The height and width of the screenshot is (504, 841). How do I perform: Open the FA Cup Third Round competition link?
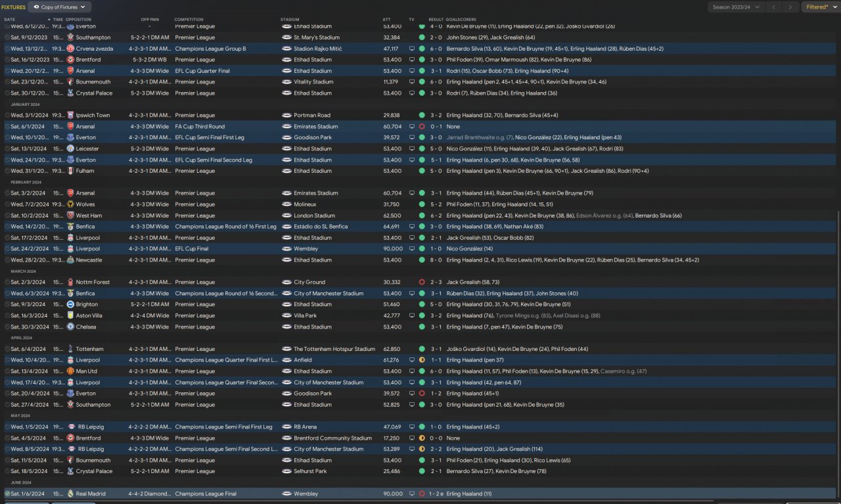200,126
